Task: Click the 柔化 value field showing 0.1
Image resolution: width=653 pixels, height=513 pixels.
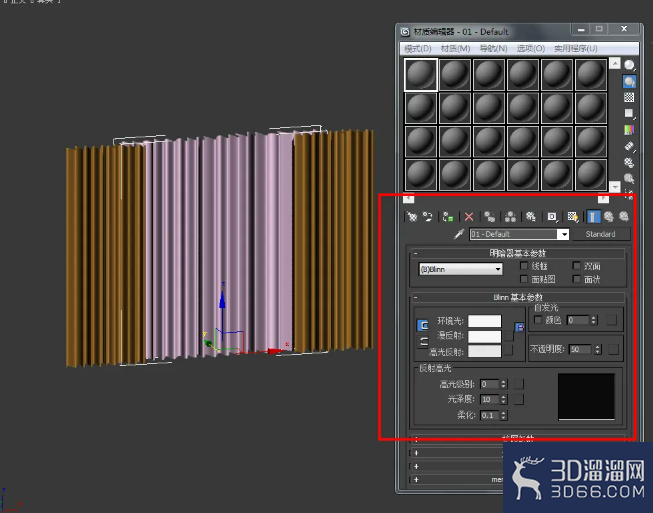Action: tap(489, 415)
